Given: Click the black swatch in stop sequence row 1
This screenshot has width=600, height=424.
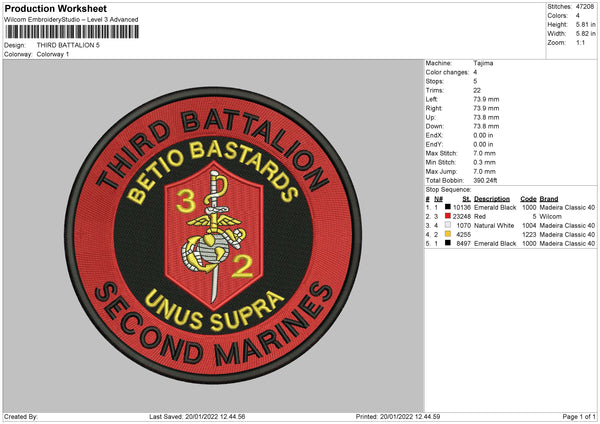Looking at the screenshot, I should 448,207.
